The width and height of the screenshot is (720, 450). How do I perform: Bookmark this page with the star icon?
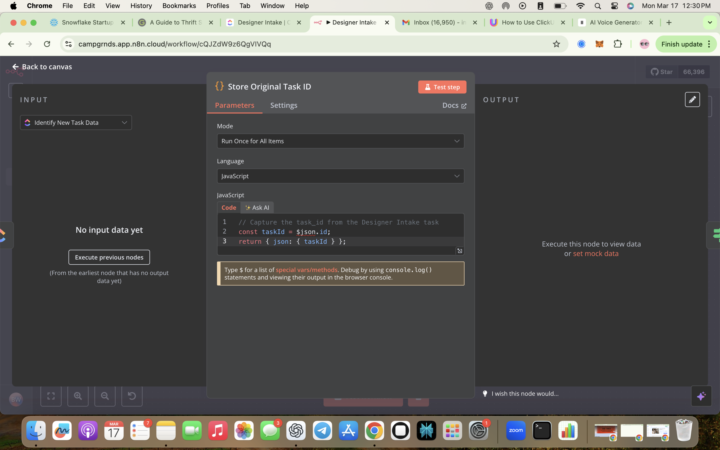pos(556,44)
